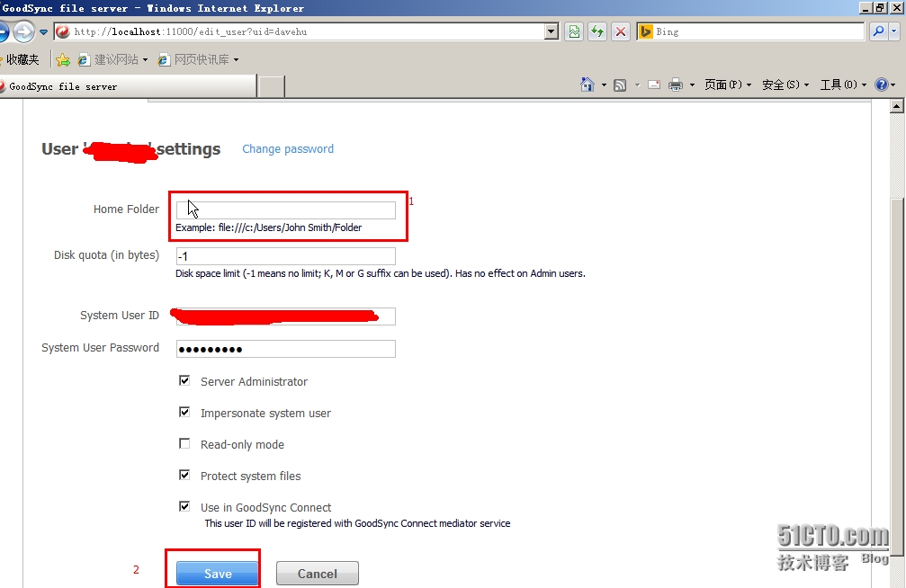The image size is (906, 588).
Task: Click the Example file path hint text
Action: click(x=269, y=227)
